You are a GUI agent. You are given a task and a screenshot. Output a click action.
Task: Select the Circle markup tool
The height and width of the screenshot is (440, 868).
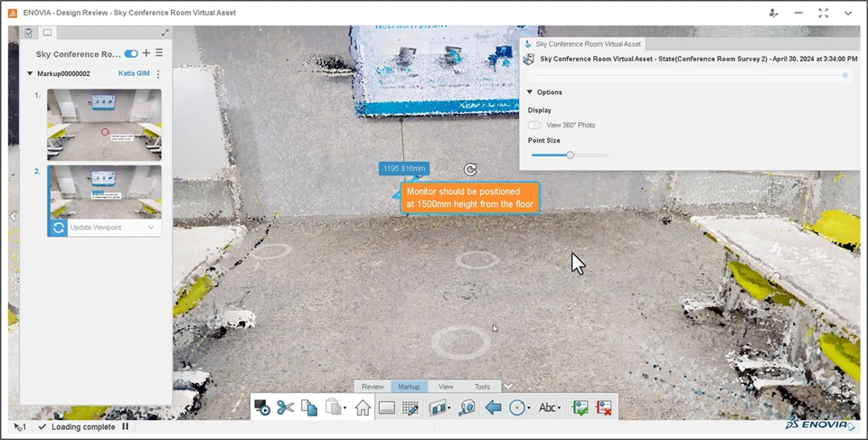click(516, 407)
